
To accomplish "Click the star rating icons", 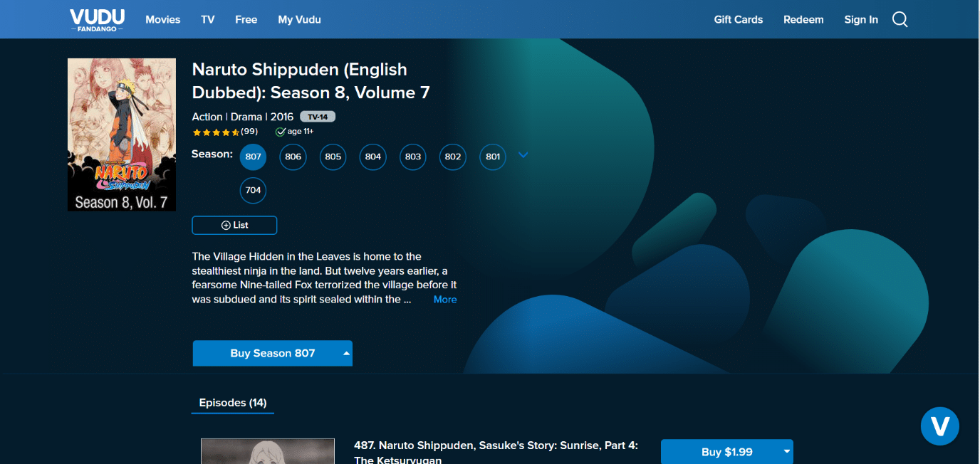I will pyautogui.click(x=216, y=132).
